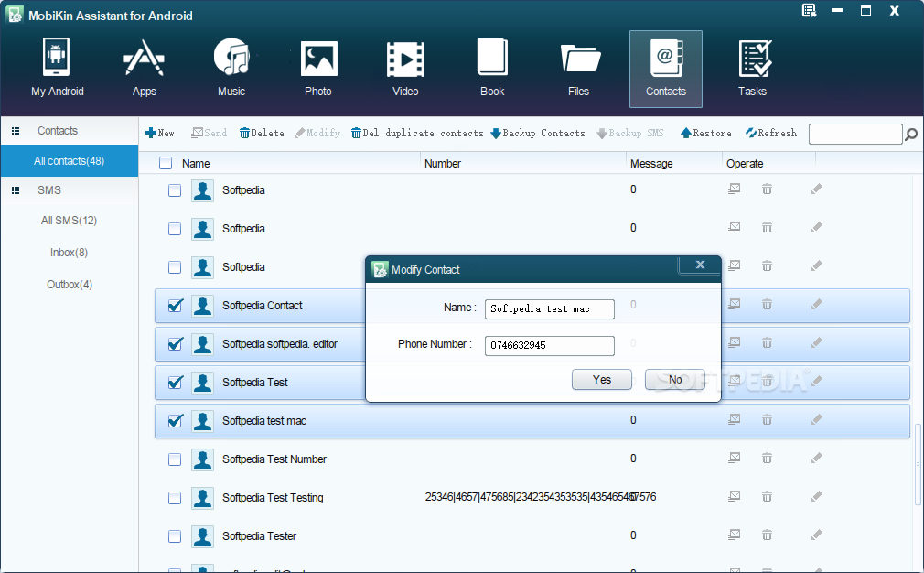Toggle the select-all checkbox beside Name
The image size is (924, 573).
pos(166,163)
